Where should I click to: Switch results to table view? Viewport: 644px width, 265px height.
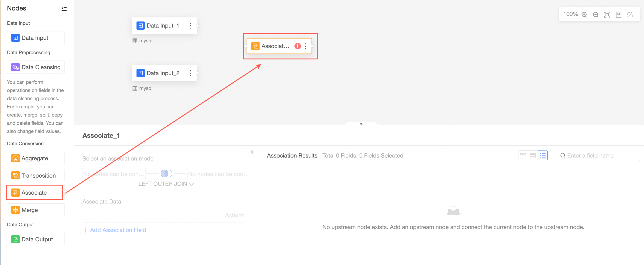(533, 155)
